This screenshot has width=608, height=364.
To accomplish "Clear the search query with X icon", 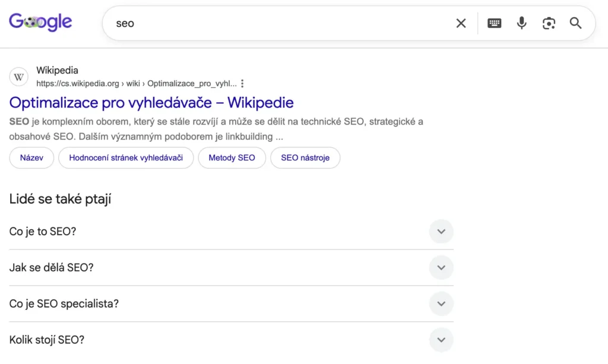I will [x=461, y=23].
